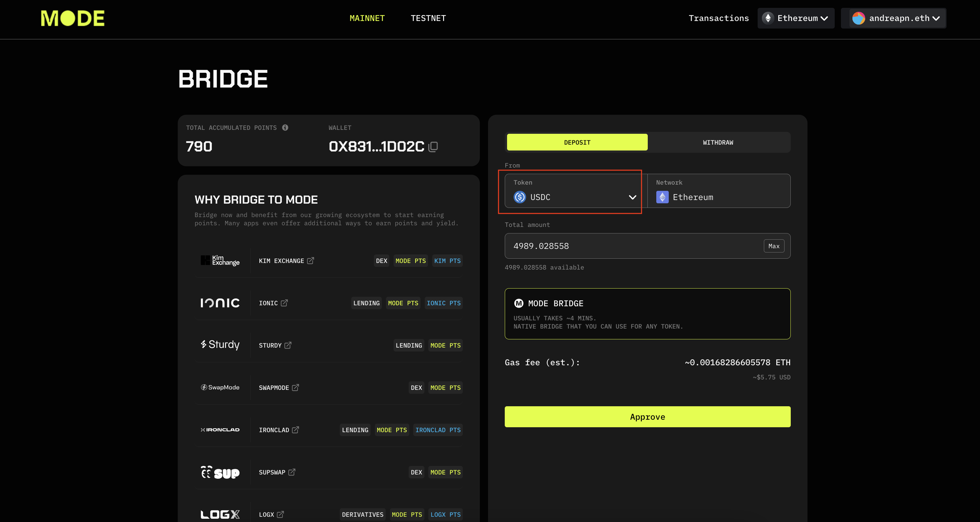Click the KIM PTS tag
980x522 pixels.
(447, 261)
